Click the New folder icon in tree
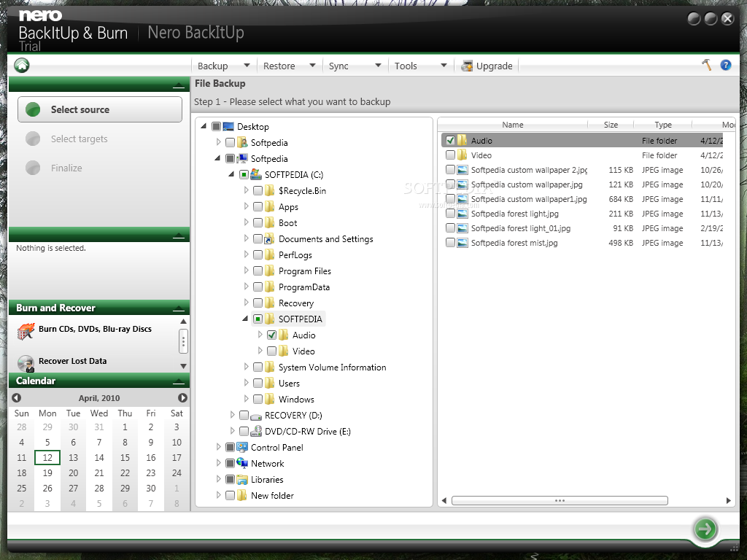 pos(242,495)
